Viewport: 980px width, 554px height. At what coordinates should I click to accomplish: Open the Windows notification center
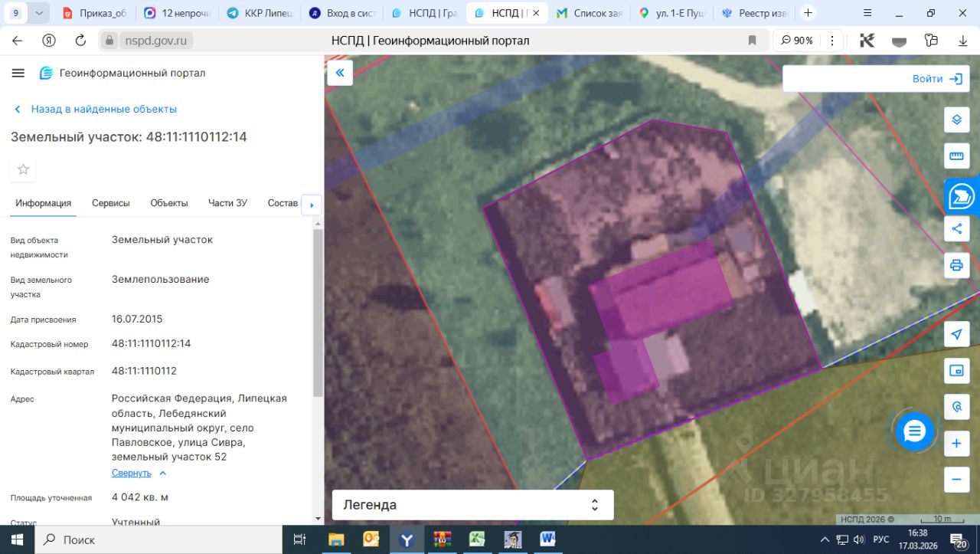coord(959,539)
